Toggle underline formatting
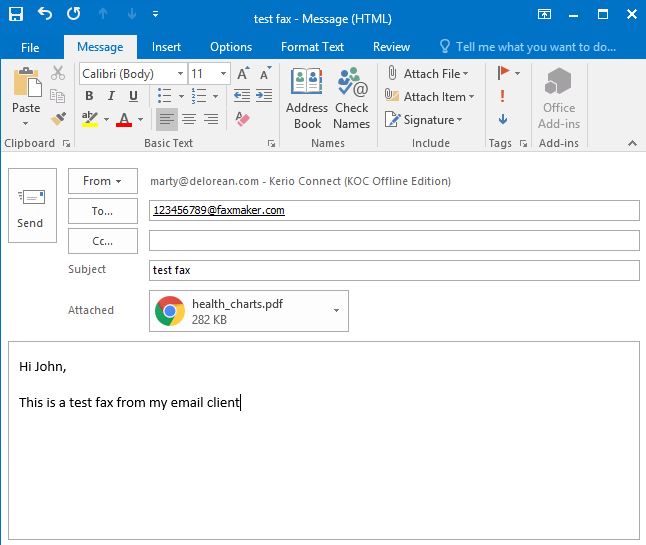This screenshot has width=646, height=545. tap(133, 96)
